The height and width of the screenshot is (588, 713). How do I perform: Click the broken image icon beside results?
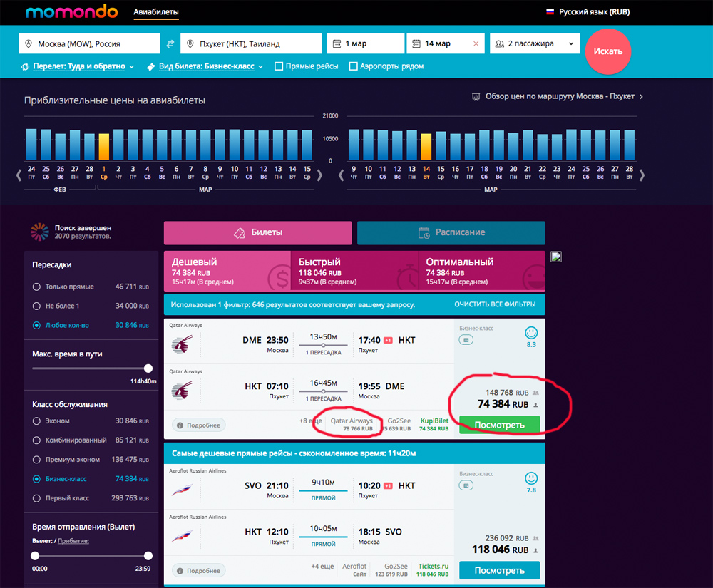point(556,257)
